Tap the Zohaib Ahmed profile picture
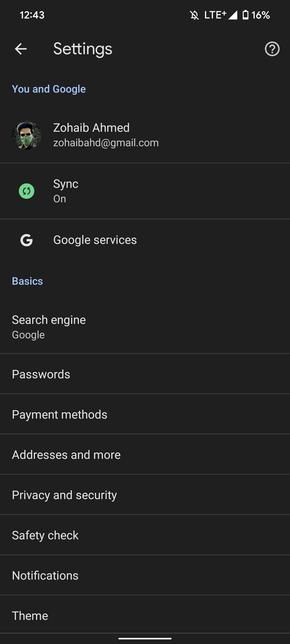Image resolution: width=290 pixels, height=644 pixels. (27, 135)
